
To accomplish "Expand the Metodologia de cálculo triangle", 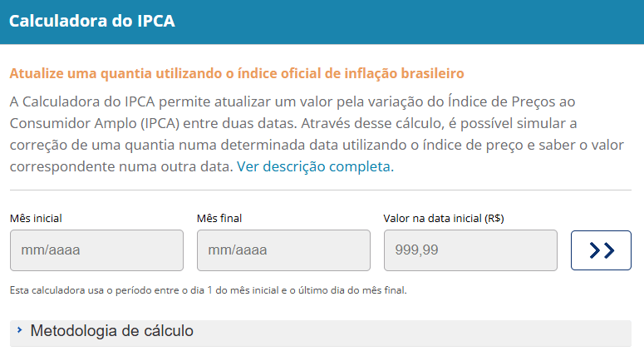I will (19, 330).
